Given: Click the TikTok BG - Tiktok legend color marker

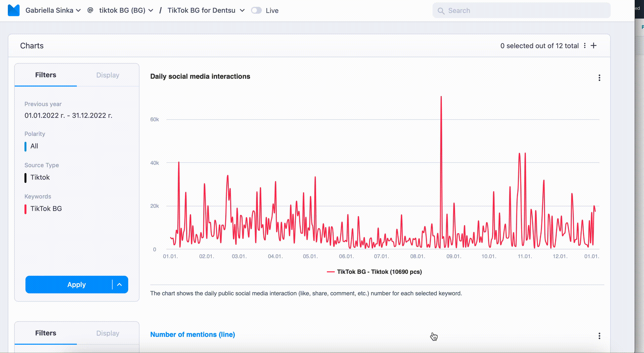Looking at the screenshot, I should click(x=332, y=272).
